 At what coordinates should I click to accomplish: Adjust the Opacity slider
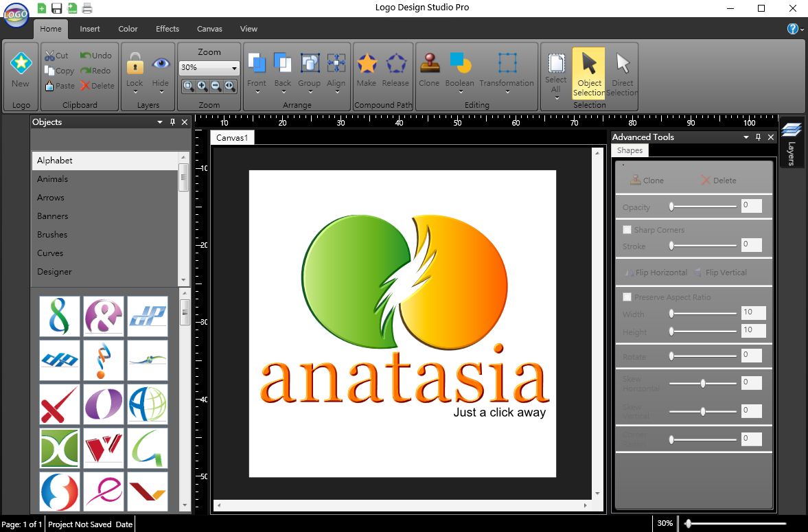tap(672, 207)
